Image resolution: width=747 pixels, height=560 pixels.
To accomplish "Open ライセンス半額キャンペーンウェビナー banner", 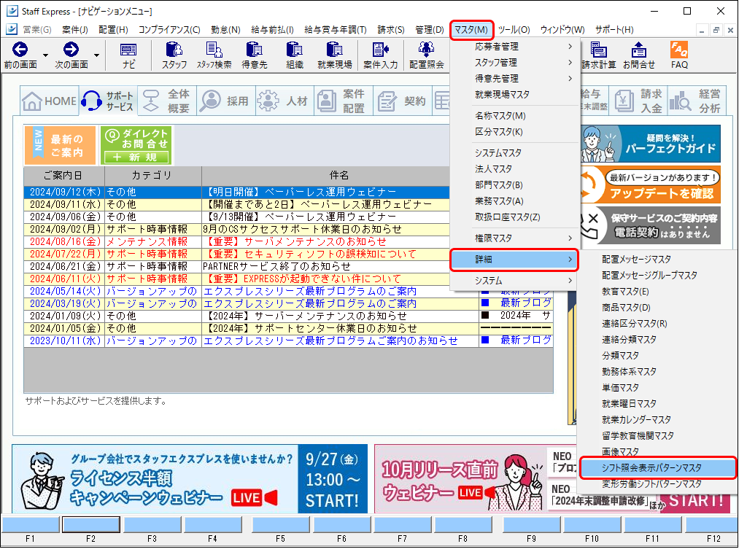I will (x=190, y=478).
